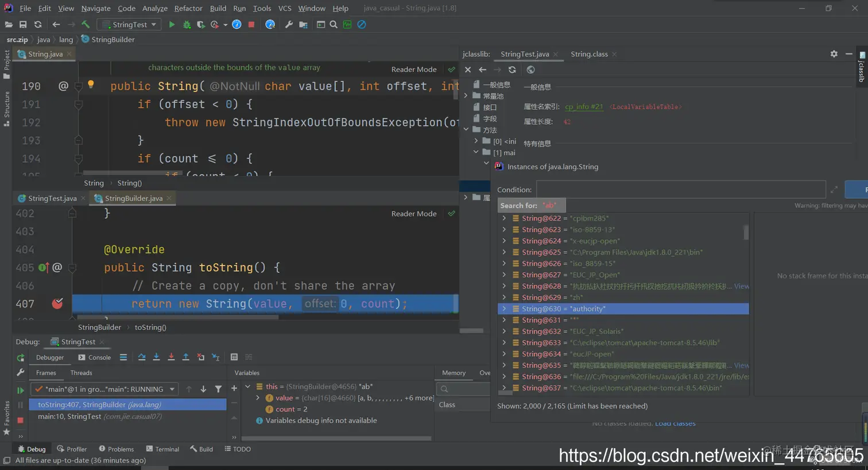Run StringTest with the green play icon
Screen dimensions: 868x470
(172, 25)
